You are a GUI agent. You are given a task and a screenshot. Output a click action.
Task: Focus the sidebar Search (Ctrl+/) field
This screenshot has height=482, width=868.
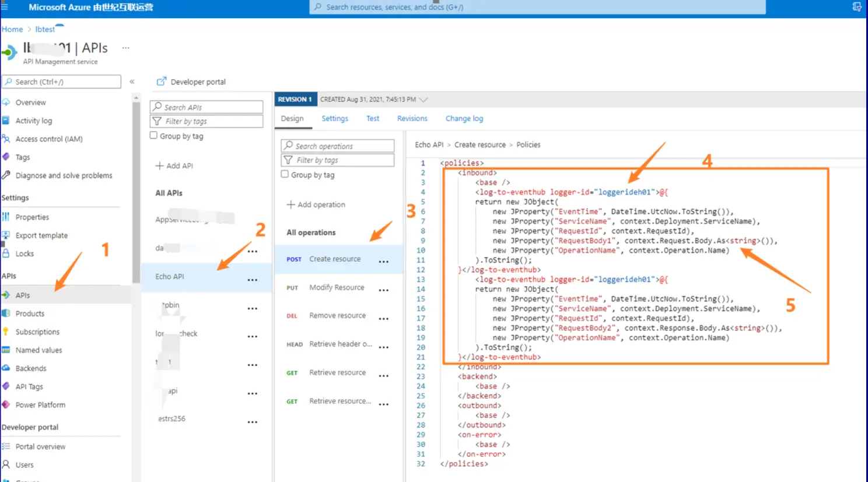coord(61,82)
